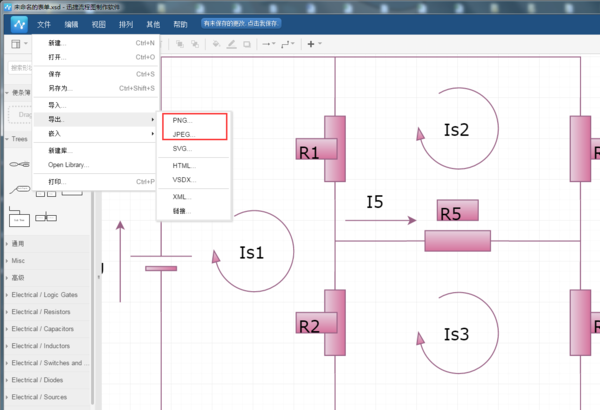Open the 视图 menu
This screenshot has width=600, height=410.
click(98, 25)
